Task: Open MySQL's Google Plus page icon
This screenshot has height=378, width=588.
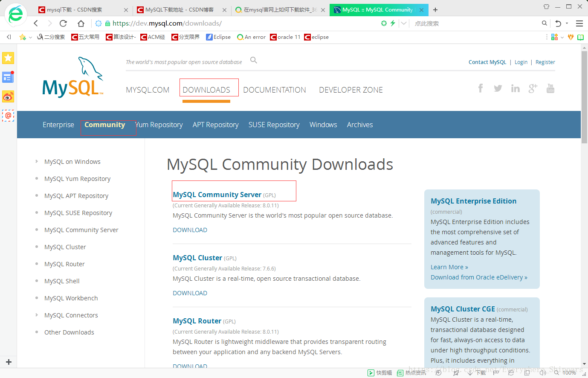Action: tap(533, 88)
